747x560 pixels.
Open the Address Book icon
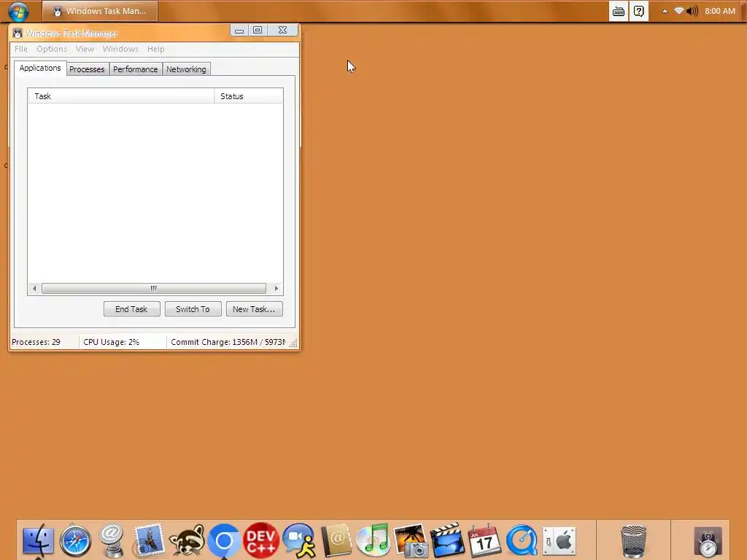tap(336, 540)
